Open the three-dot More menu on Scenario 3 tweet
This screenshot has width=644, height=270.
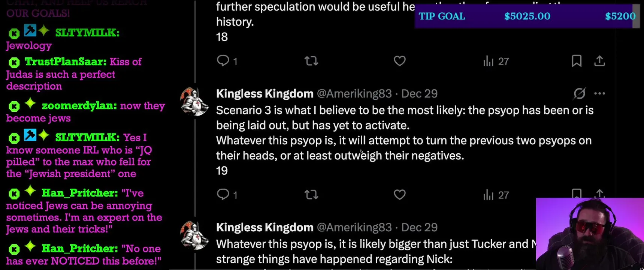(599, 93)
